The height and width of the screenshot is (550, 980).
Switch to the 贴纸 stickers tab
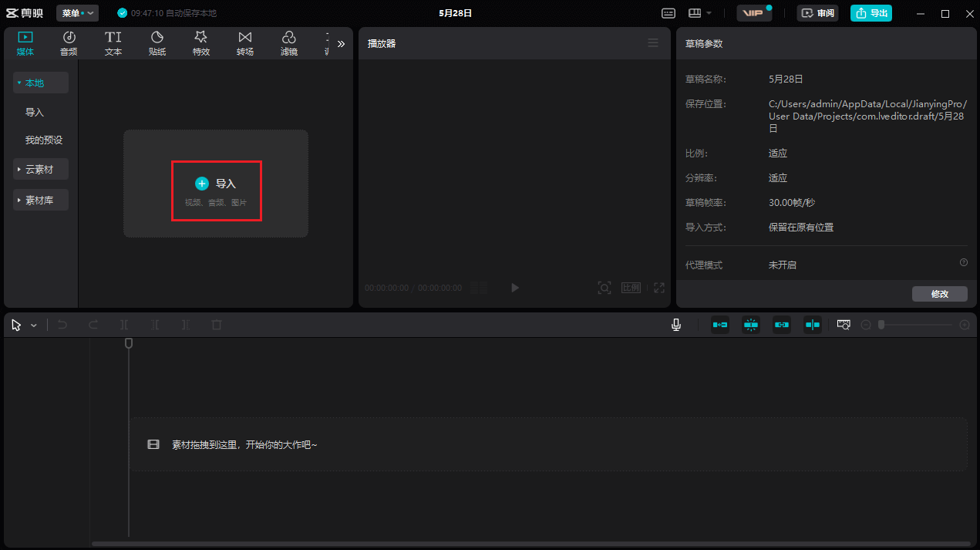(x=157, y=42)
